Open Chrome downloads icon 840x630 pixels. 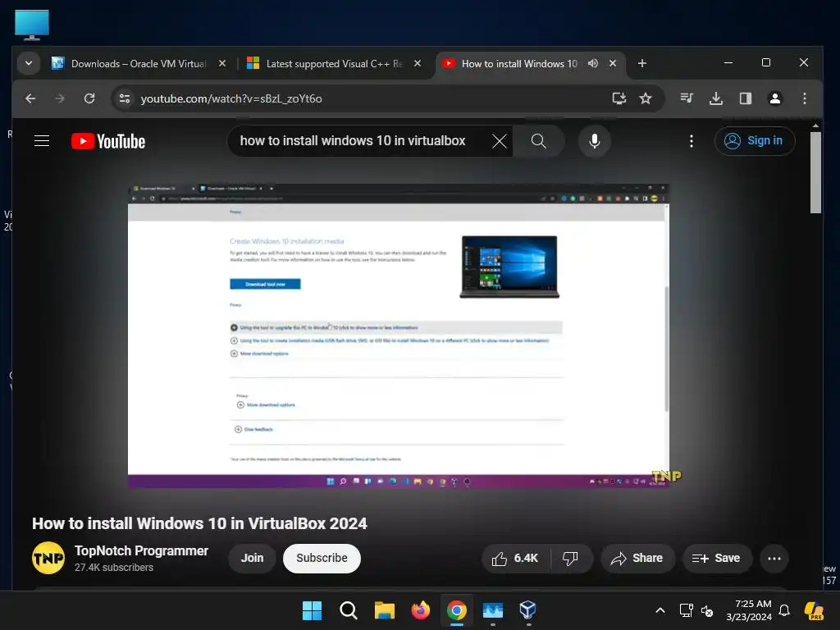coord(715,98)
